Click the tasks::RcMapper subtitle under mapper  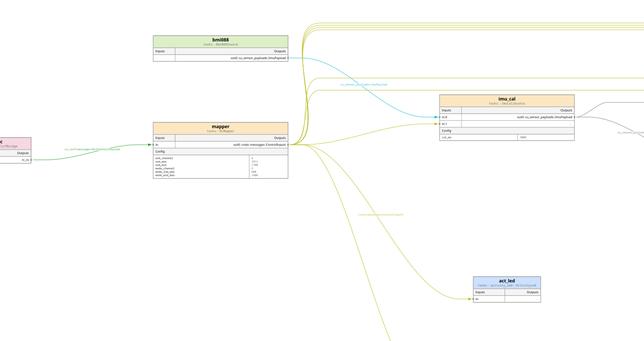pyautogui.click(x=220, y=131)
